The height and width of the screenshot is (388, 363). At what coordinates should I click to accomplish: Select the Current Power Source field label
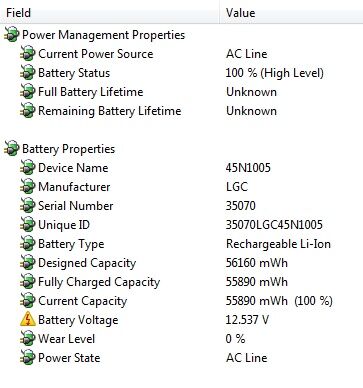[96, 54]
